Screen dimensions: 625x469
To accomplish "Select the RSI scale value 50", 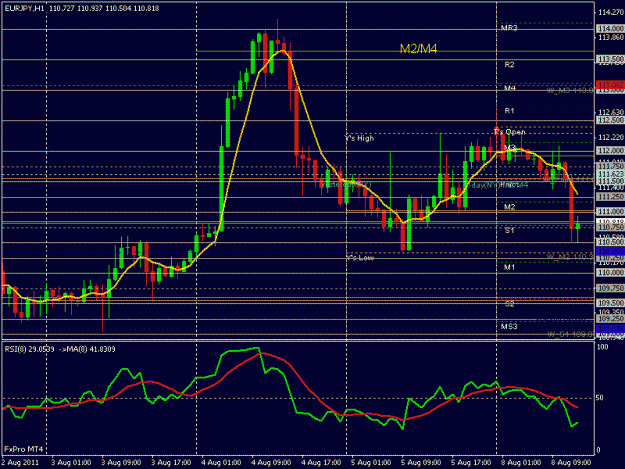I will click(x=601, y=398).
